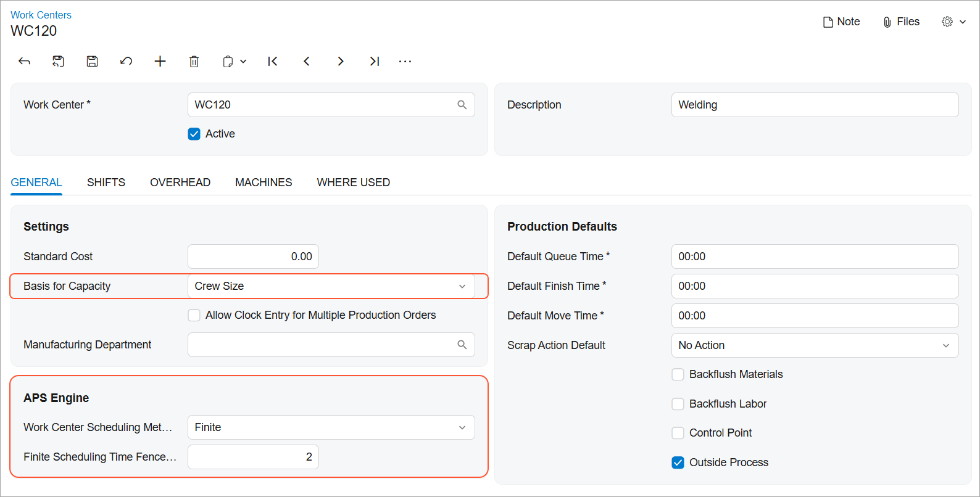
Task: Switch to the OVERHEAD tab
Action: coord(180,183)
